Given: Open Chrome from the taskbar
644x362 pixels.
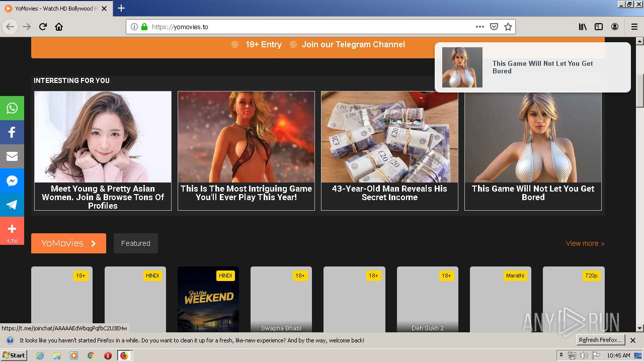Looking at the screenshot, I should [91, 355].
